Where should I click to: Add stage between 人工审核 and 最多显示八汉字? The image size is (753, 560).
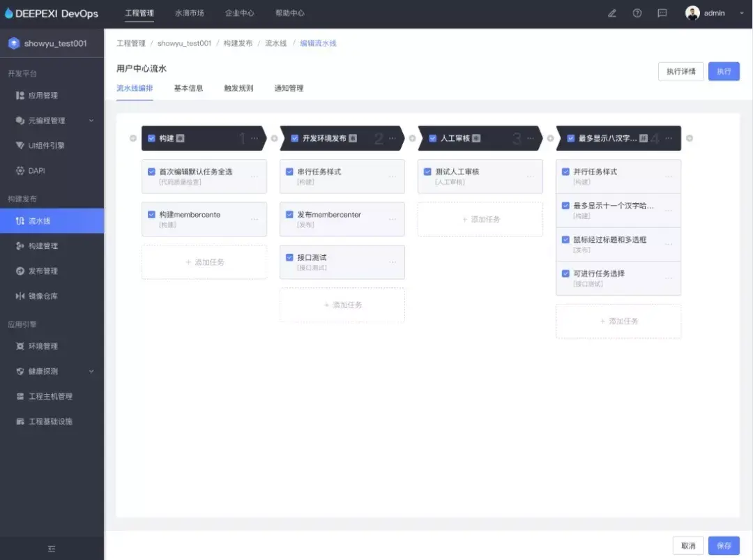(550, 138)
